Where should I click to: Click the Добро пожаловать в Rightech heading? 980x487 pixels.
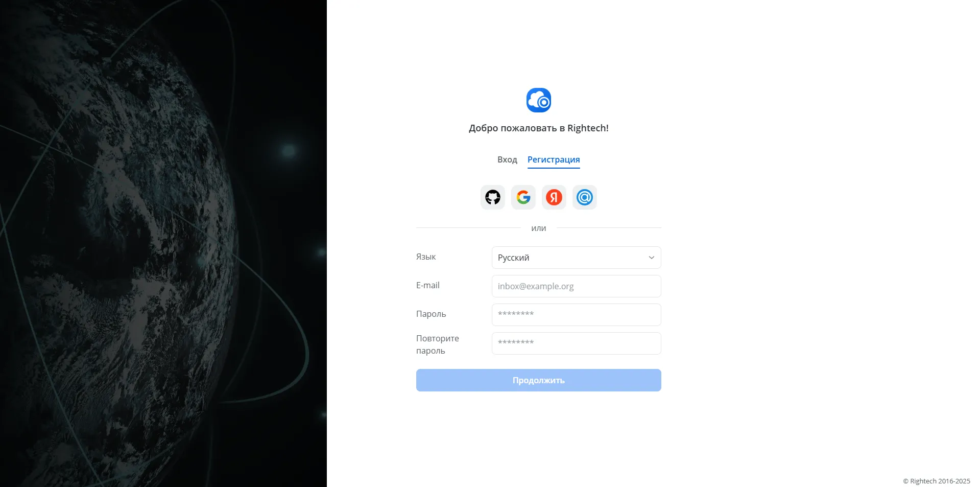click(539, 128)
